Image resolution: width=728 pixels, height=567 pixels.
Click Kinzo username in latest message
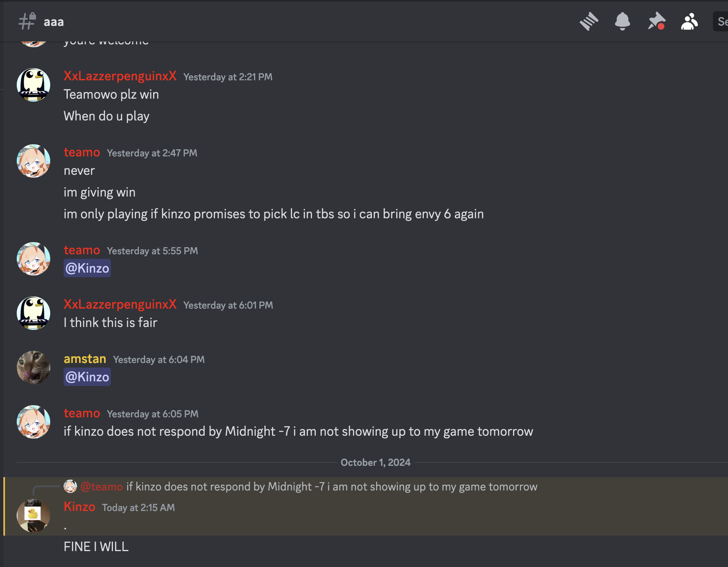click(79, 507)
